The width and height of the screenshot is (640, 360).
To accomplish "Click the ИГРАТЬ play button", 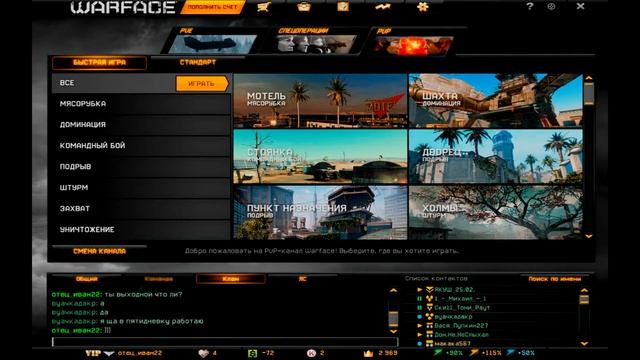I will (202, 83).
